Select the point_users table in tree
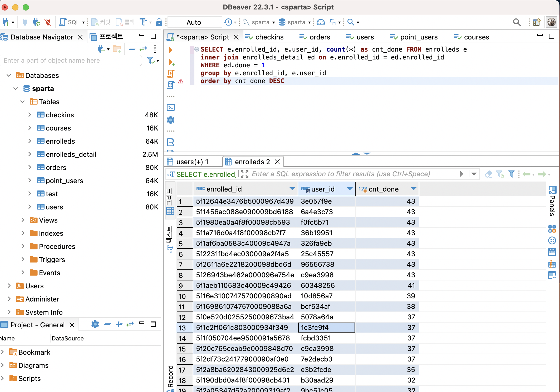The image size is (560, 392). [x=64, y=181]
